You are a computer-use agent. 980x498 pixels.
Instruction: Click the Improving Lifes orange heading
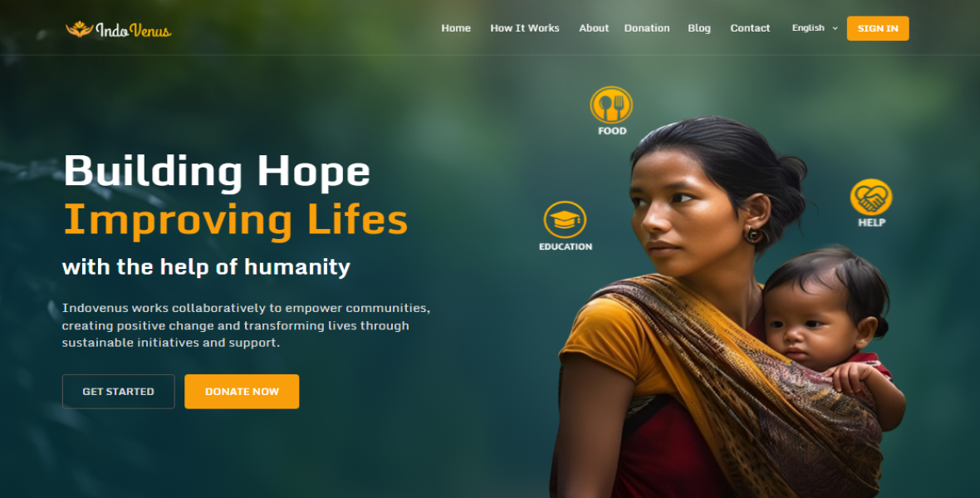click(236, 220)
